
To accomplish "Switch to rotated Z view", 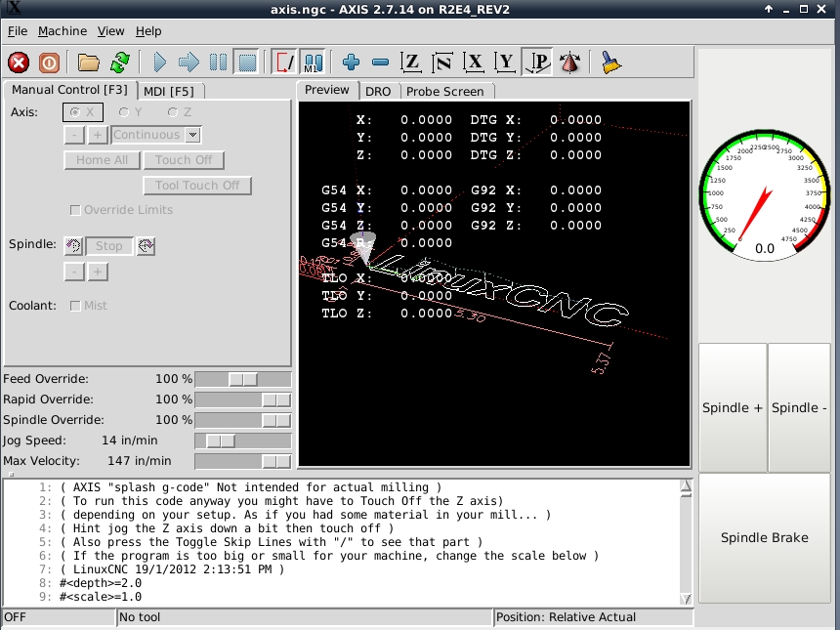I will (x=442, y=63).
